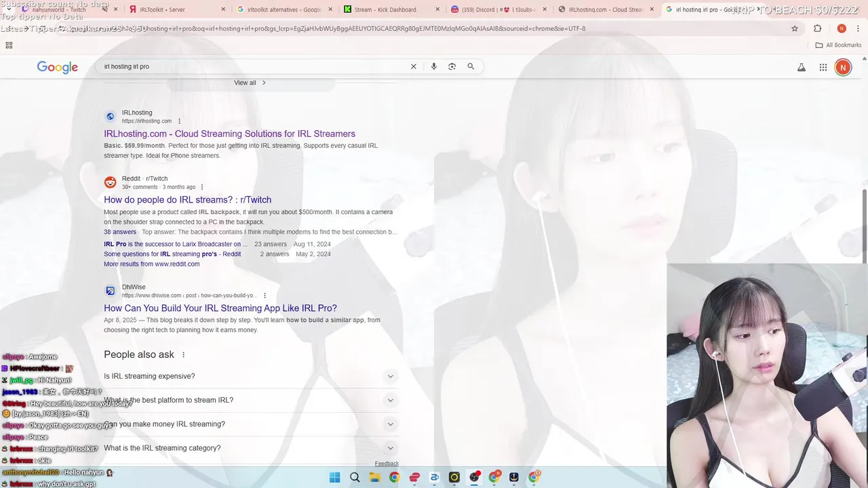Close the Kick Dashboard tab
Viewport: 868px width, 488px height.
(x=437, y=9)
